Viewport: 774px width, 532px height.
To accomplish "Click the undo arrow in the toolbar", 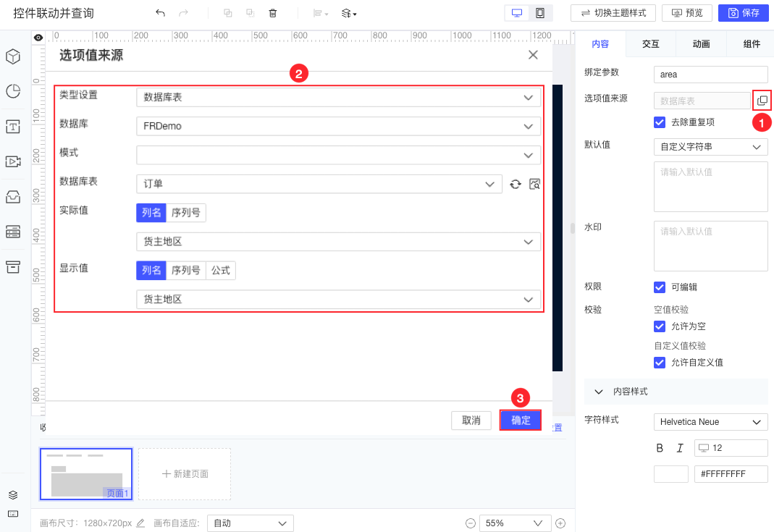I will pyautogui.click(x=160, y=13).
